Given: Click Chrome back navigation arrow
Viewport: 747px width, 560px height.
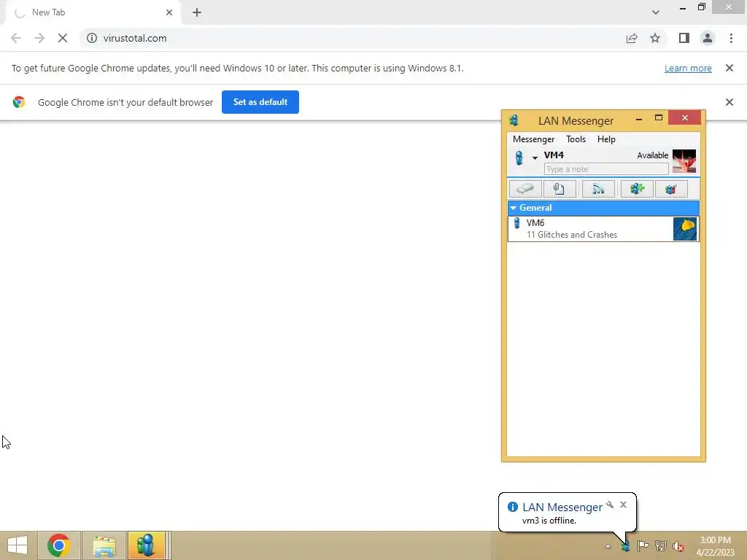Looking at the screenshot, I should coord(16,38).
